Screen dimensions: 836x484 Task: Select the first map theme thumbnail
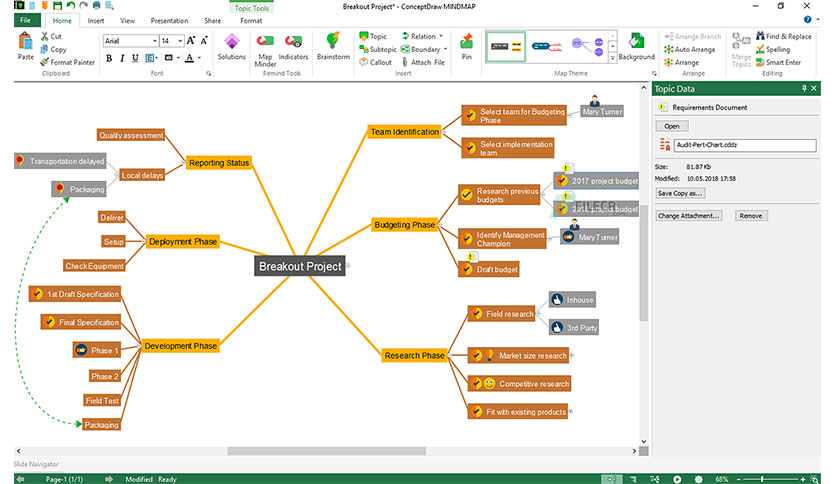pos(505,47)
